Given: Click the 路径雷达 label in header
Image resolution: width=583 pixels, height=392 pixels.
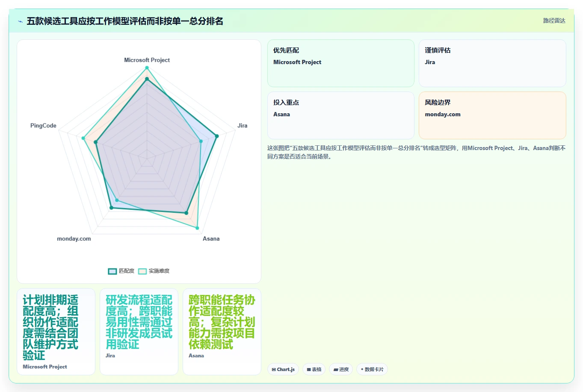Looking at the screenshot, I should click(x=554, y=21).
